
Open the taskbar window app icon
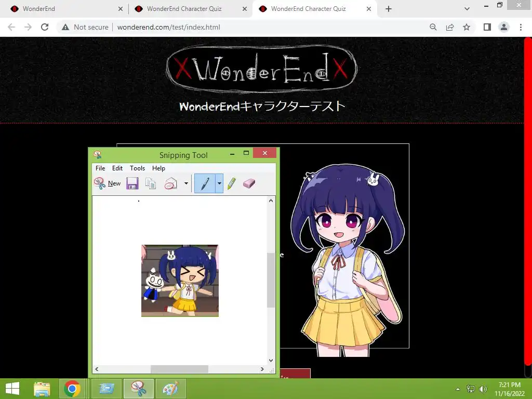(107, 389)
